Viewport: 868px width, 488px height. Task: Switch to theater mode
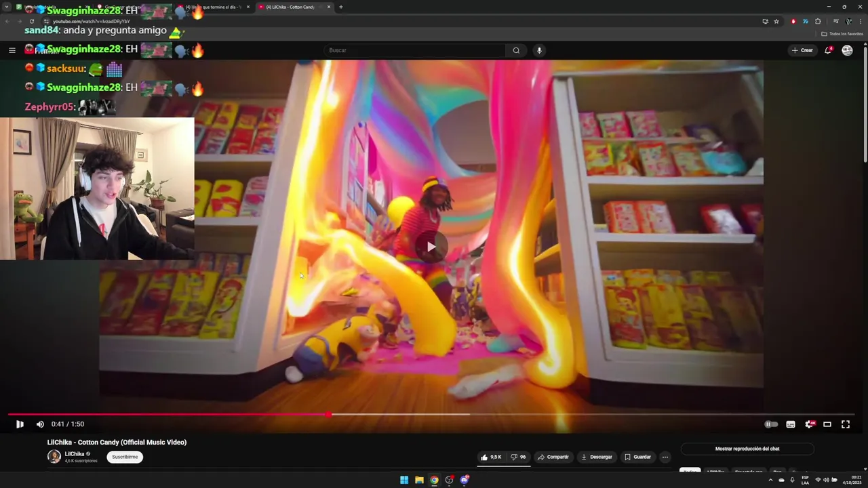[827, 424]
